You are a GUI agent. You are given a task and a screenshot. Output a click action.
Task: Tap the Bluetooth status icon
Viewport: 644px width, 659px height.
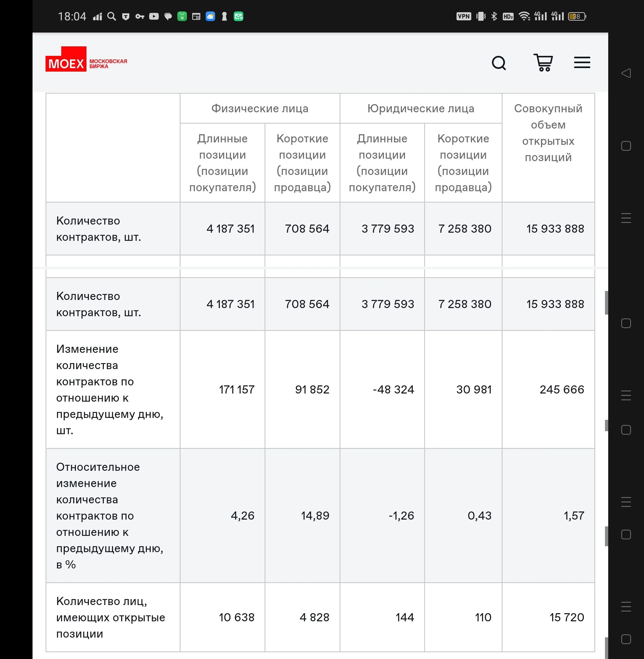494,16
